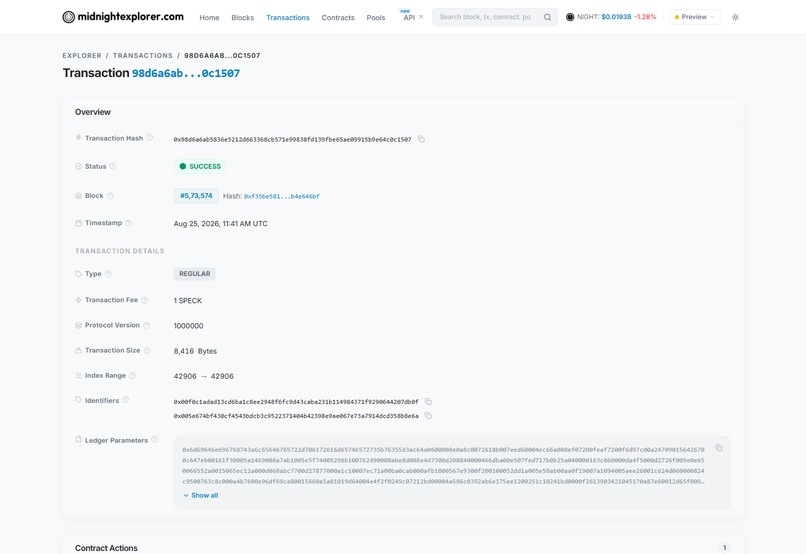Image resolution: width=806 pixels, height=554 pixels.
Task: Show help tooltip for Type
Action: [108, 274]
